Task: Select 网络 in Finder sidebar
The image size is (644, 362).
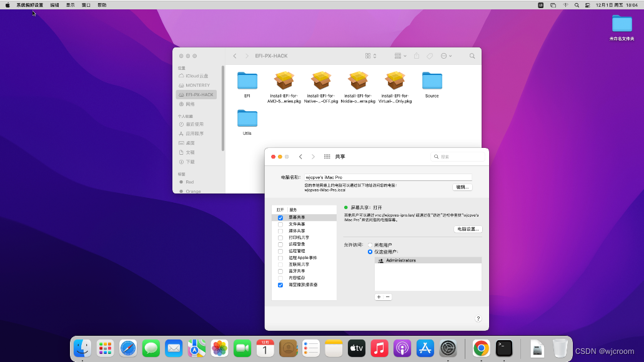Action: [x=197, y=104]
